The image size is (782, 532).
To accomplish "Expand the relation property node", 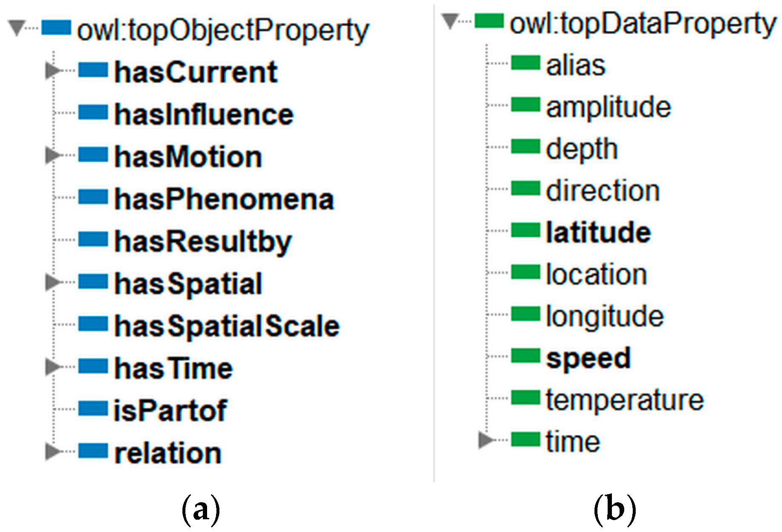I will point(52,451).
